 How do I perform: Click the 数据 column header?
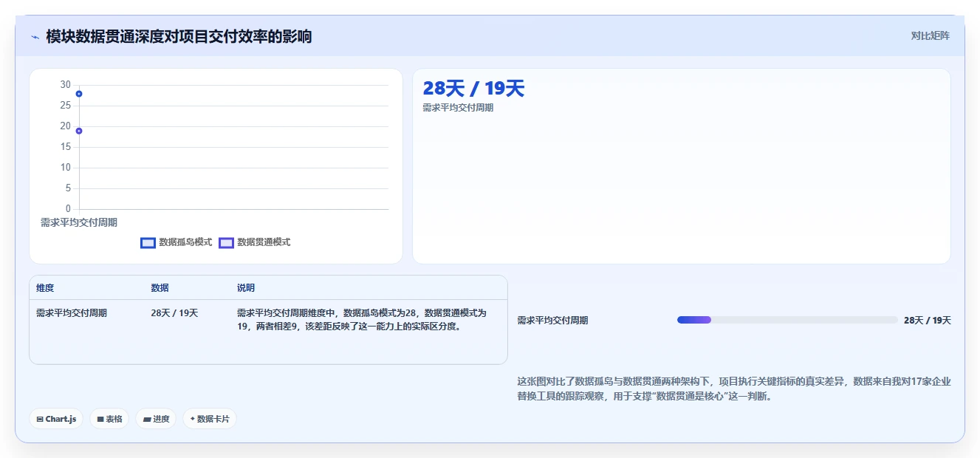click(x=160, y=288)
